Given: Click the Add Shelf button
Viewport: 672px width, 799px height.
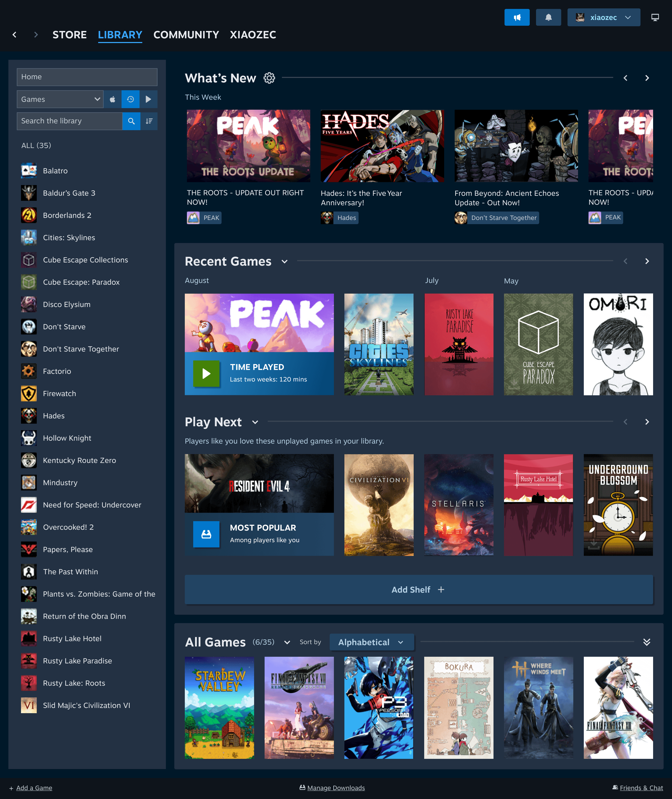Looking at the screenshot, I should (418, 590).
